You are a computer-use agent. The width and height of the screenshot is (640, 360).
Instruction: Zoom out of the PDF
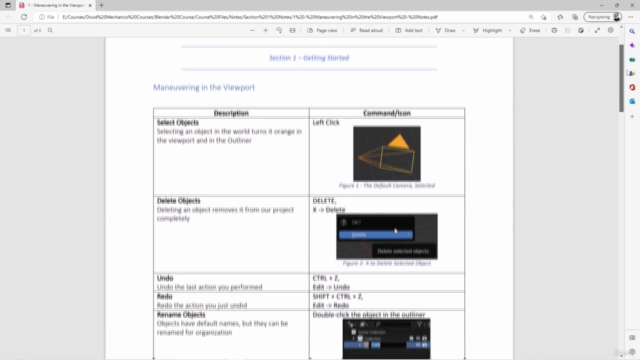pos(252,31)
